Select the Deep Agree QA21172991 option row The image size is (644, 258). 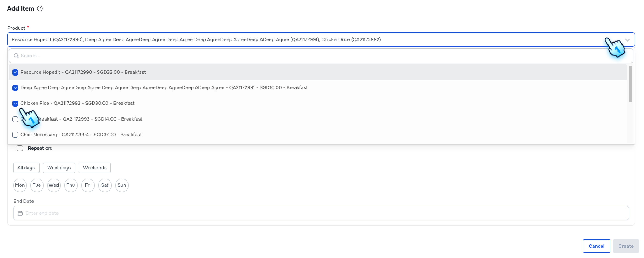pos(164,88)
